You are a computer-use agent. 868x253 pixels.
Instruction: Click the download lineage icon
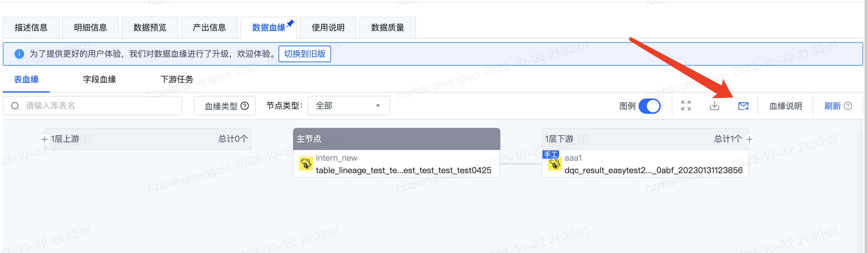[715, 106]
